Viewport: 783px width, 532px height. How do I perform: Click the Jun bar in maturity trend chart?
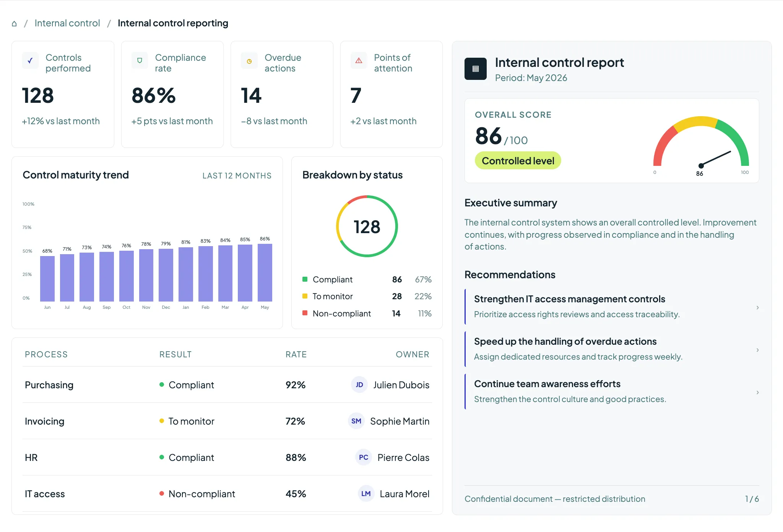point(47,279)
